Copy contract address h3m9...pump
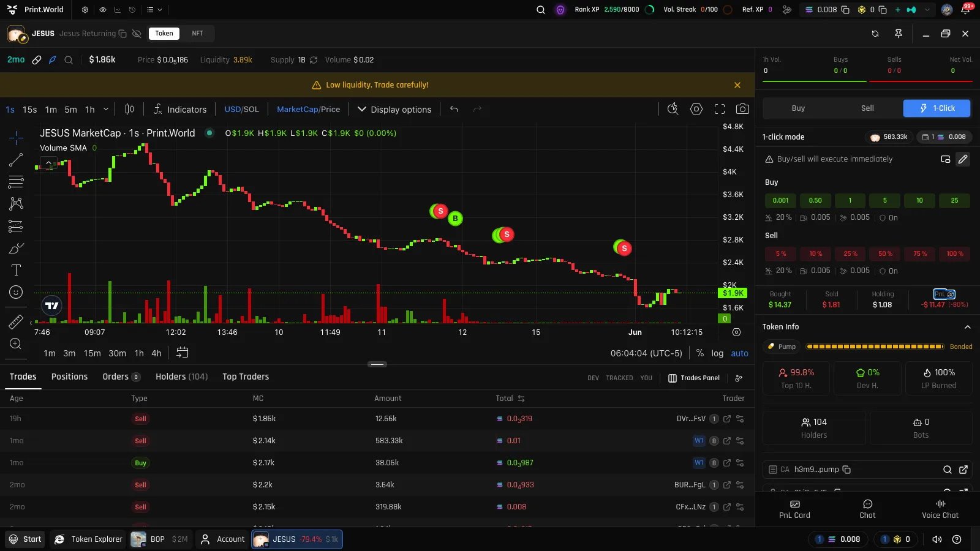The height and width of the screenshot is (551, 980). (x=846, y=470)
